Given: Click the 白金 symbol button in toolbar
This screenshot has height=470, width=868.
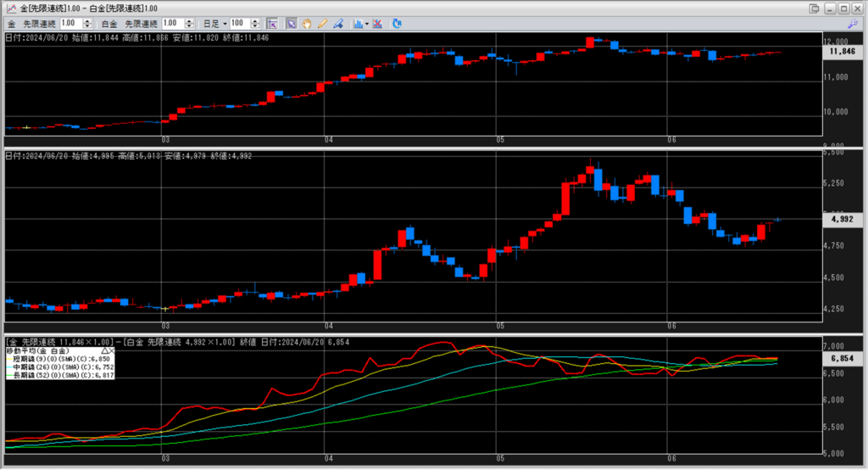Looking at the screenshot, I should pyautogui.click(x=109, y=23).
